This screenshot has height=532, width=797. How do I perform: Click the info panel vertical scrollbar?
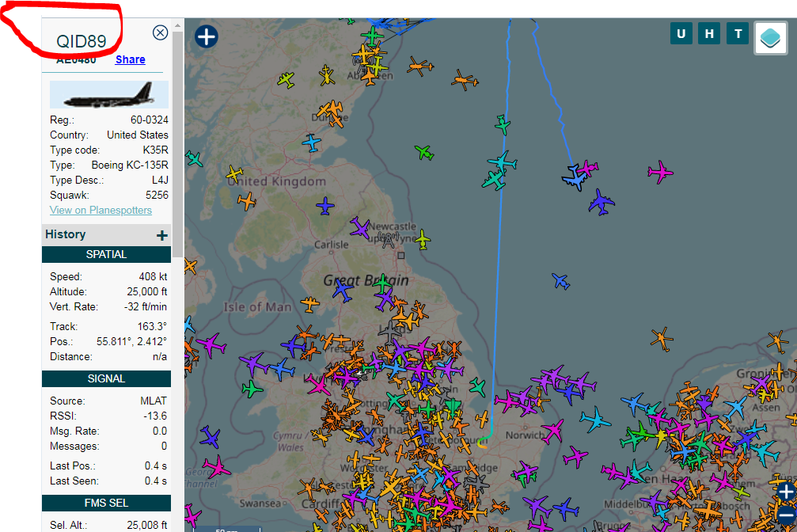(x=177, y=145)
